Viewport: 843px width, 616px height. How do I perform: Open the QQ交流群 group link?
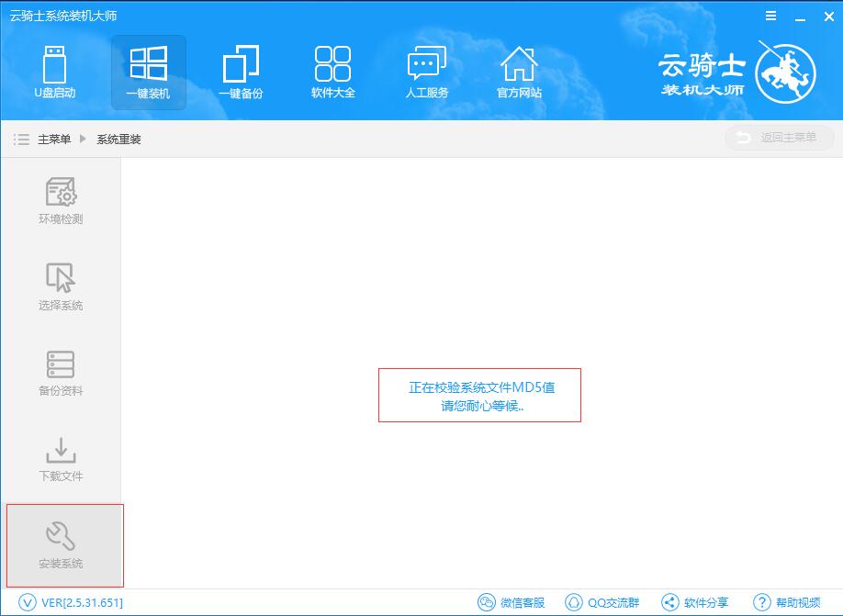coord(602,602)
